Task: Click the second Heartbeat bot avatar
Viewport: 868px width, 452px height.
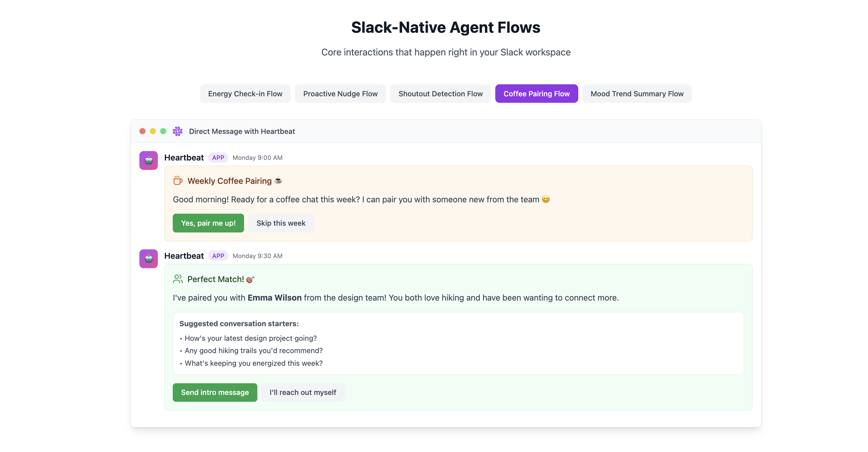Action: (x=148, y=258)
